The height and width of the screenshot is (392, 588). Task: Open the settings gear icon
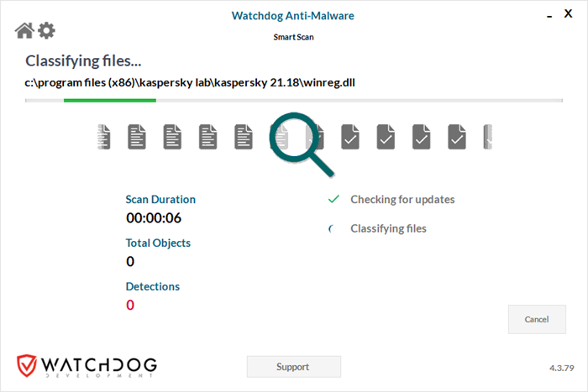pos(46,30)
